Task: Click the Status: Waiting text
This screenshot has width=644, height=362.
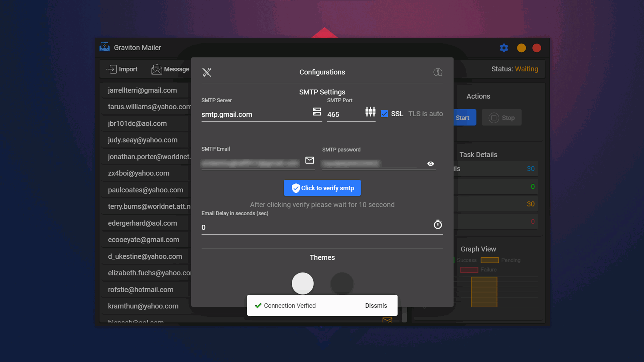Action: coord(515,69)
